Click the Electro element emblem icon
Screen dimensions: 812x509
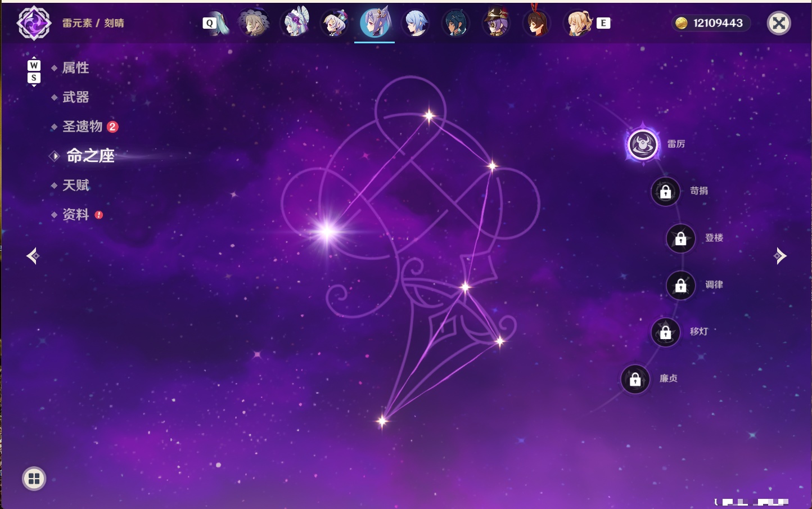[34, 23]
